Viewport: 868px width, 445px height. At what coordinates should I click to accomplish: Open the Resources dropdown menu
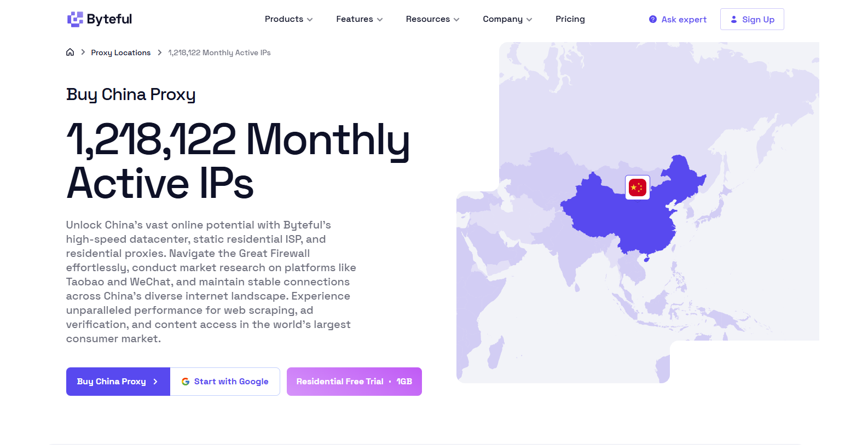(433, 19)
